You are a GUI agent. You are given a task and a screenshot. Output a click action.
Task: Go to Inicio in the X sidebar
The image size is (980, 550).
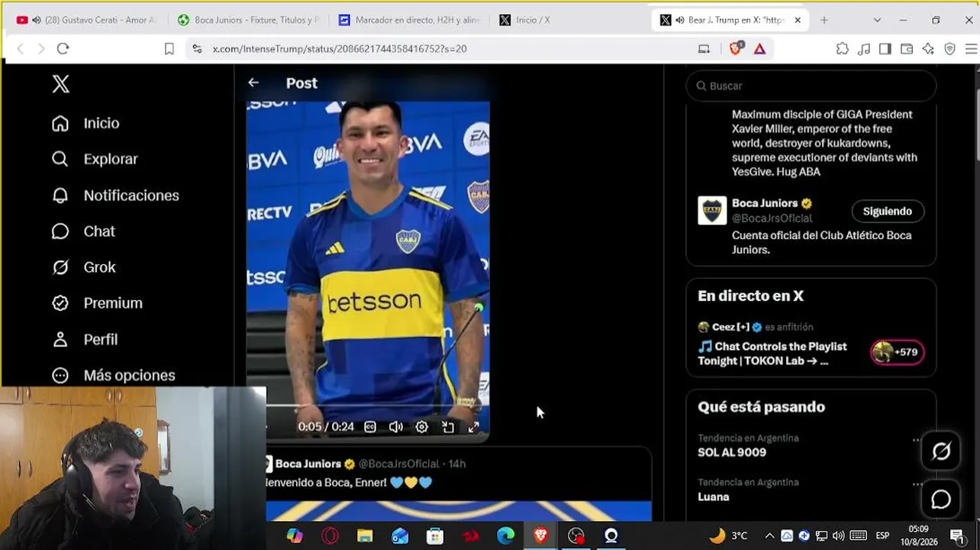pyautogui.click(x=85, y=123)
